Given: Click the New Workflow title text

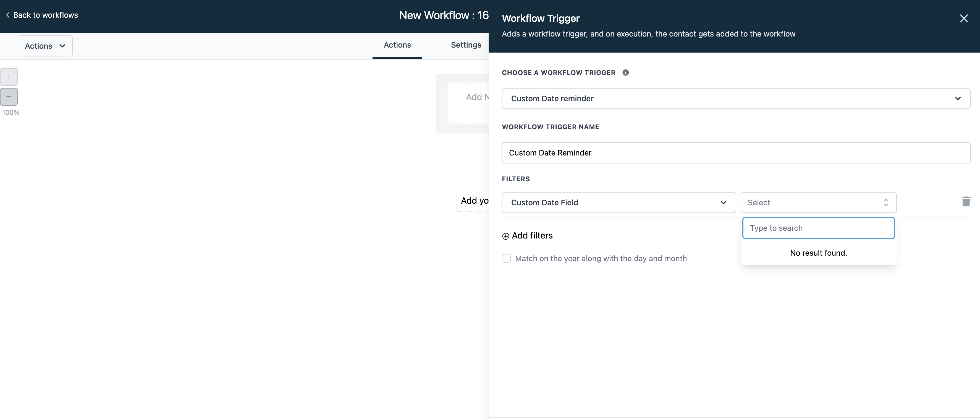Looking at the screenshot, I should coord(443,15).
